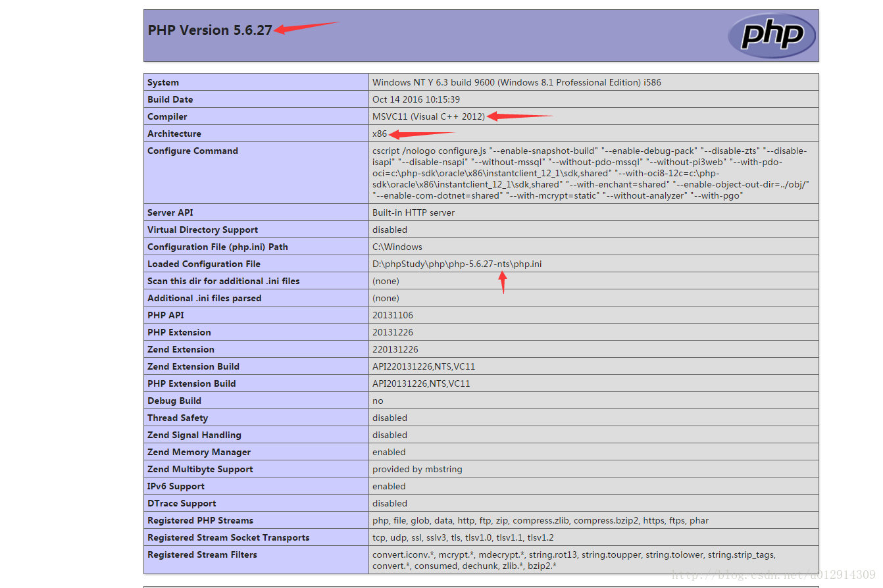Select Debug Build 'no' value
The height and width of the screenshot is (588, 883).
pyautogui.click(x=378, y=401)
